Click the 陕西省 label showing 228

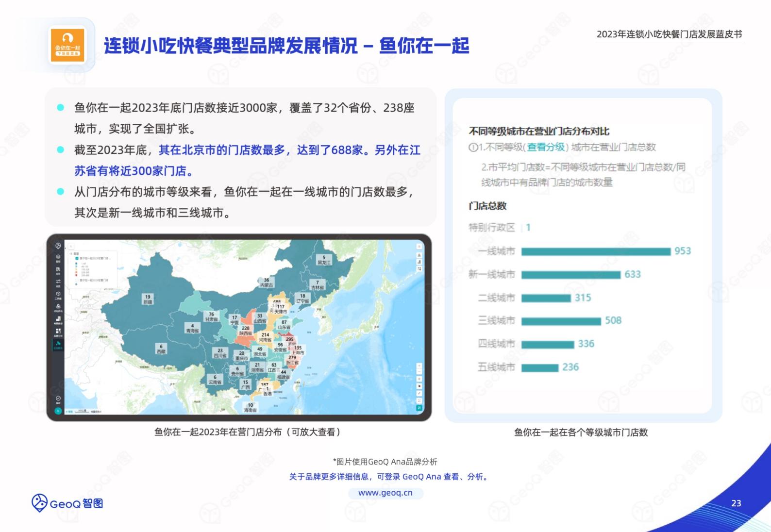click(246, 331)
